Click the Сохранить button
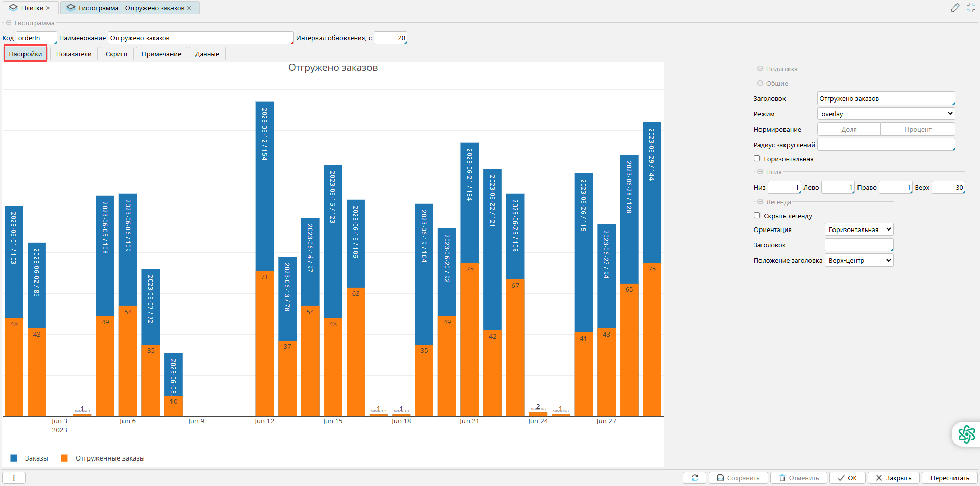 click(x=738, y=478)
